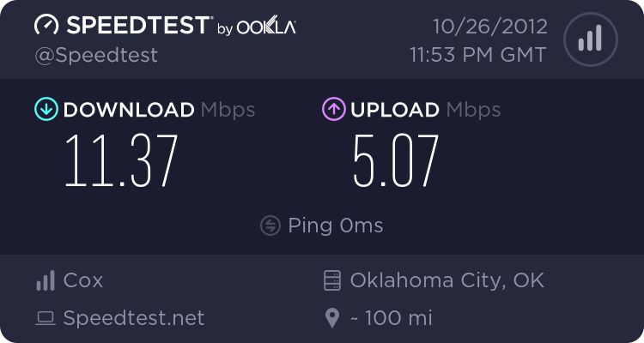Click the server icon beside Oklahoma City
This screenshot has width=644, height=343.
[x=332, y=280]
